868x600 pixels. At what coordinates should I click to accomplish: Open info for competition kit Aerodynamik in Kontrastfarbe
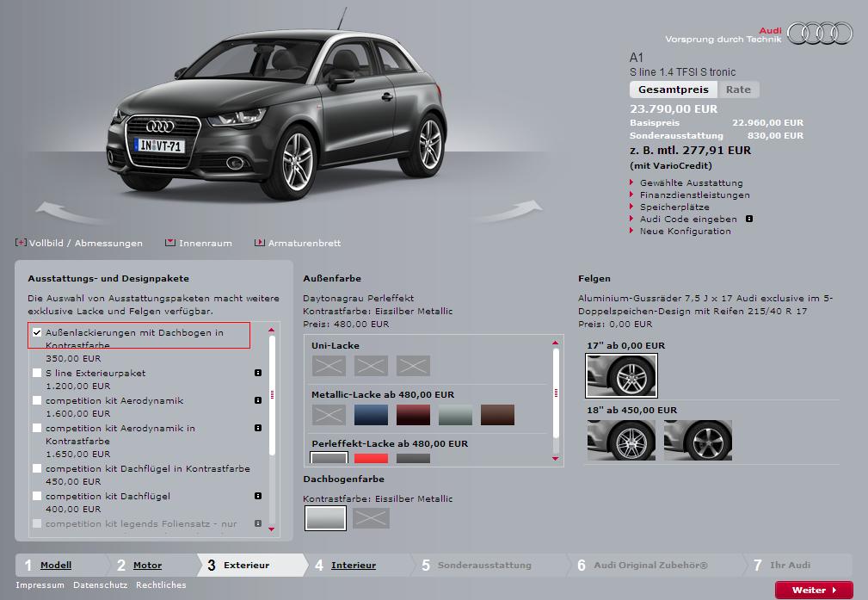(x=258, y=428)
